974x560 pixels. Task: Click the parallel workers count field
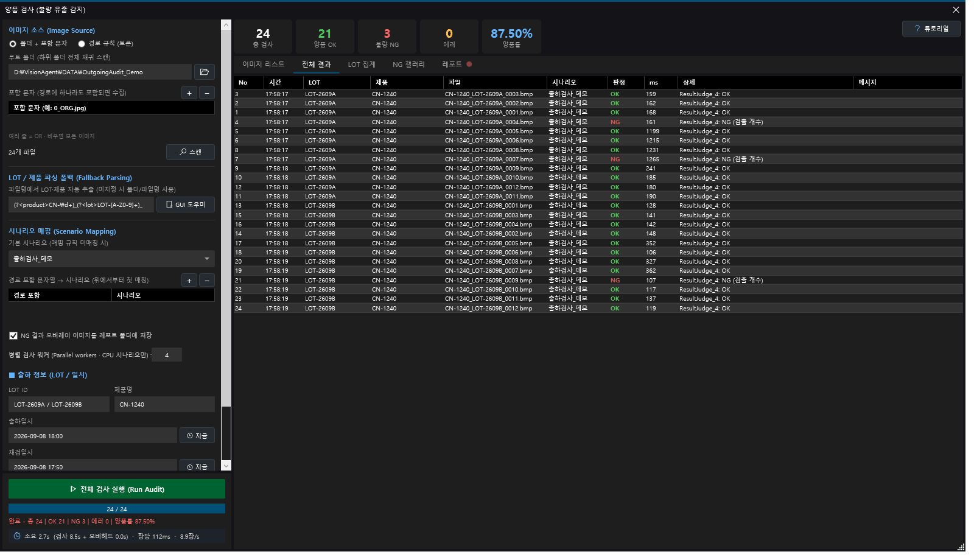(166, 355)
